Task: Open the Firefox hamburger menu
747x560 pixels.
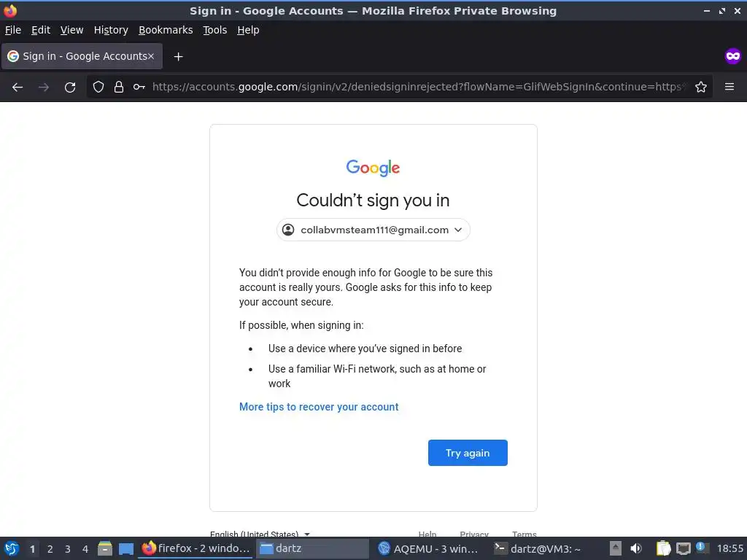Action: click(x=729, y=87)
